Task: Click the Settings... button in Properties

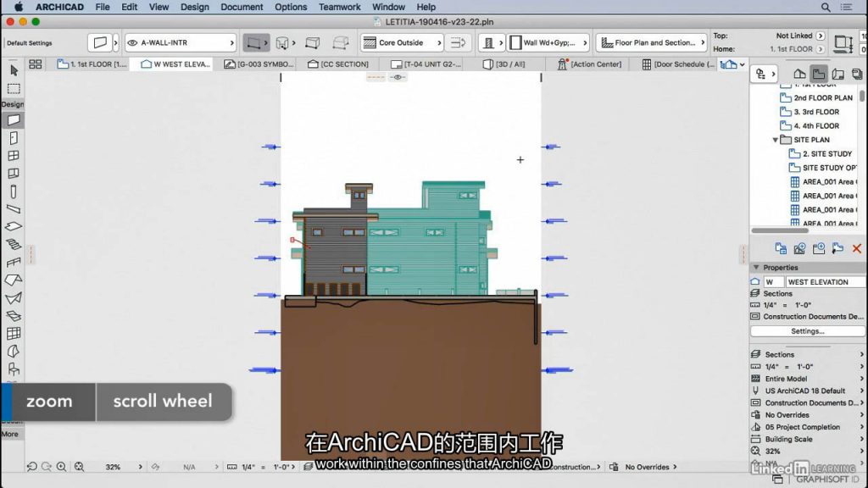Action: [x=808, y=331]
